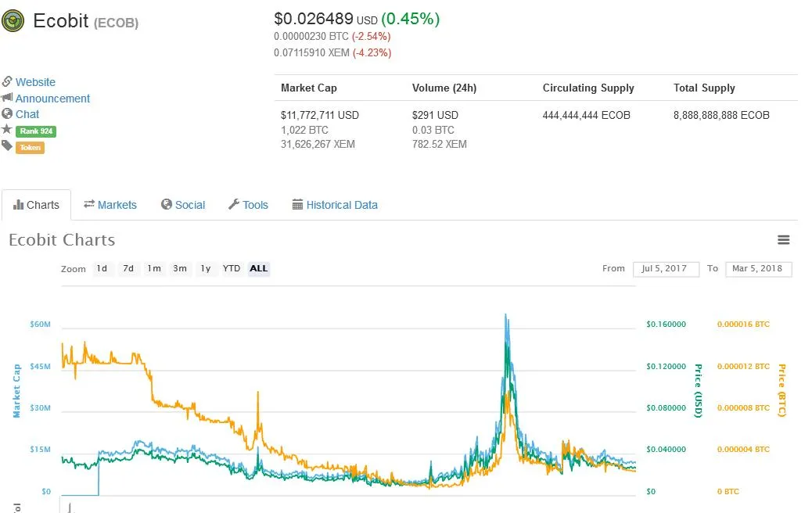Switch to the Markets tab

tap(110, 205)
